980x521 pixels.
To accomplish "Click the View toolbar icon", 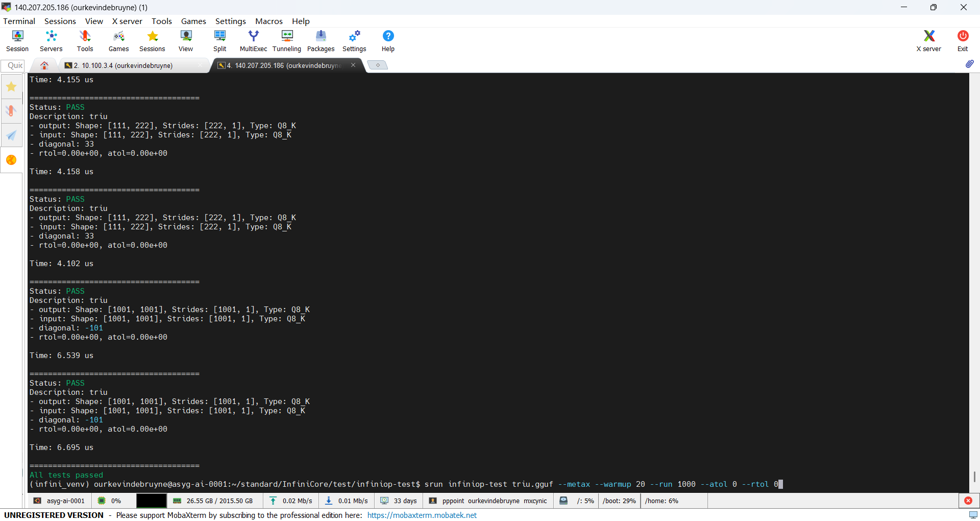I will point(186,41).
